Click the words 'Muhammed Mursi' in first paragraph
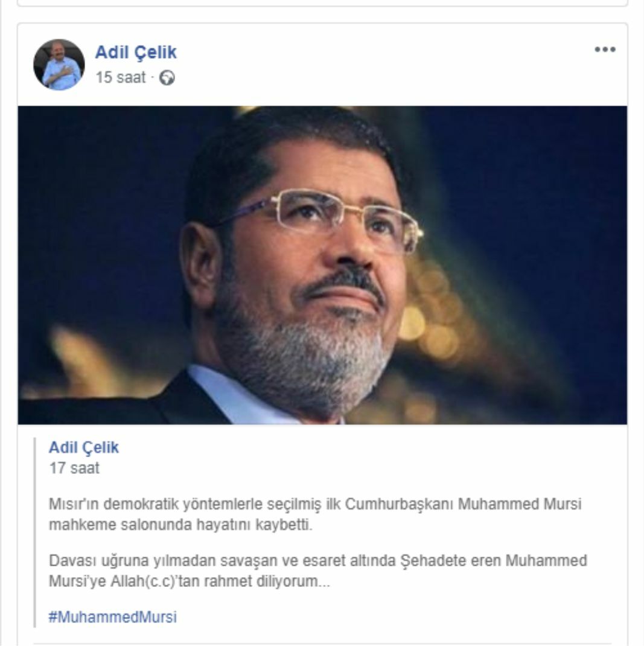This screenshot has width=644, height=646. click(x=520, y=504)
